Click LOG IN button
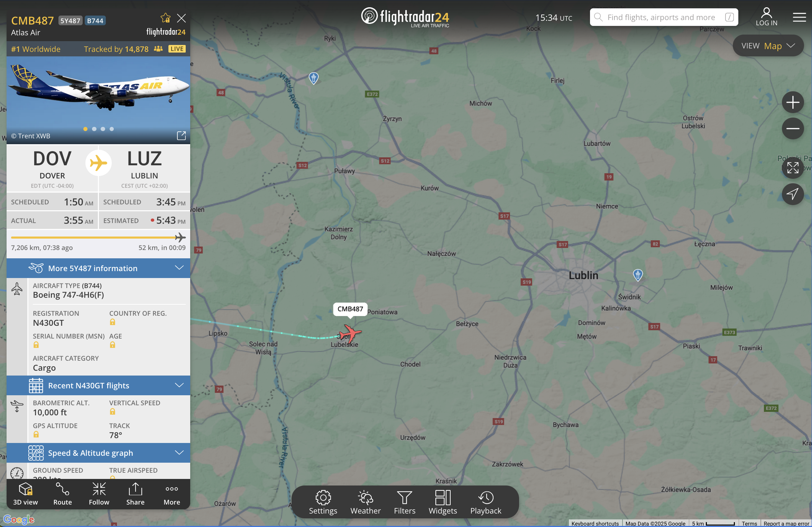This screenshot has height=527, width=812. point(766,17)
